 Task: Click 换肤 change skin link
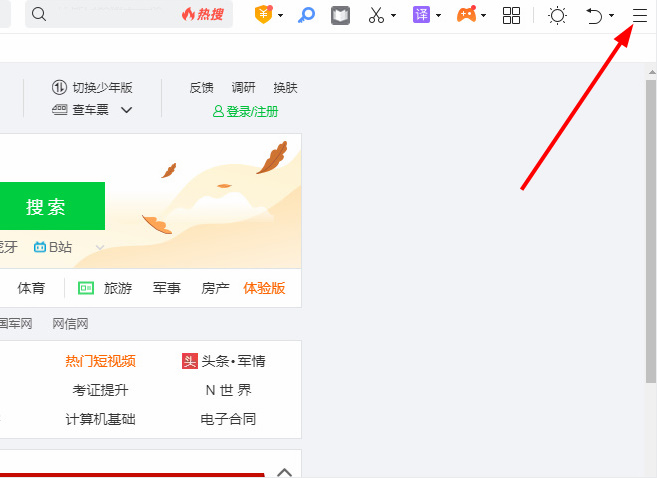tap(285, 88)
